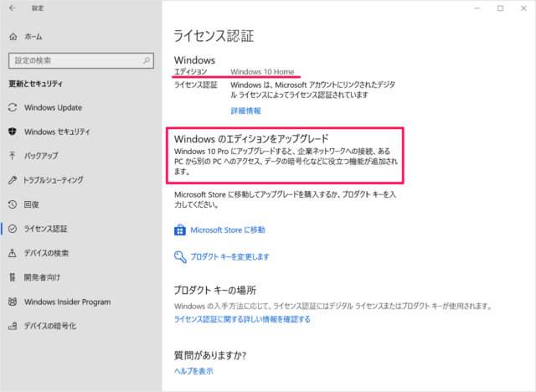Focus the 設定の検索 search field
536x392 pixels.
point(81,60)
